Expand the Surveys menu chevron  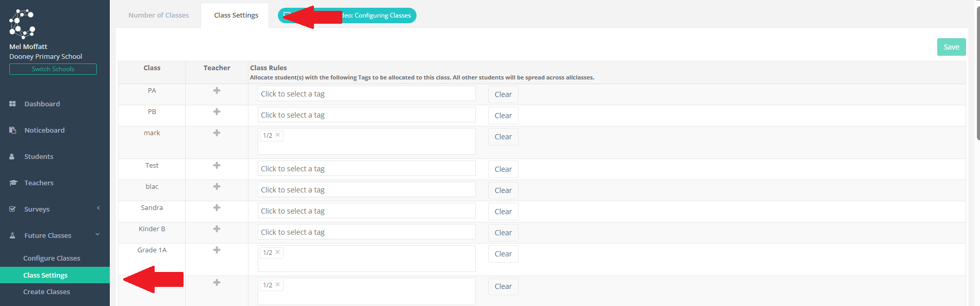98,208
